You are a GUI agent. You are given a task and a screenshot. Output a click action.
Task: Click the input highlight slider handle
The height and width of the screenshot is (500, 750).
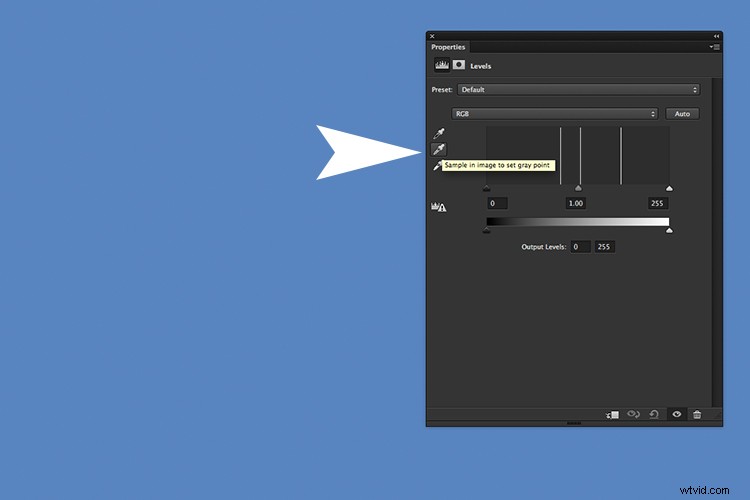(x=669, y=189)
